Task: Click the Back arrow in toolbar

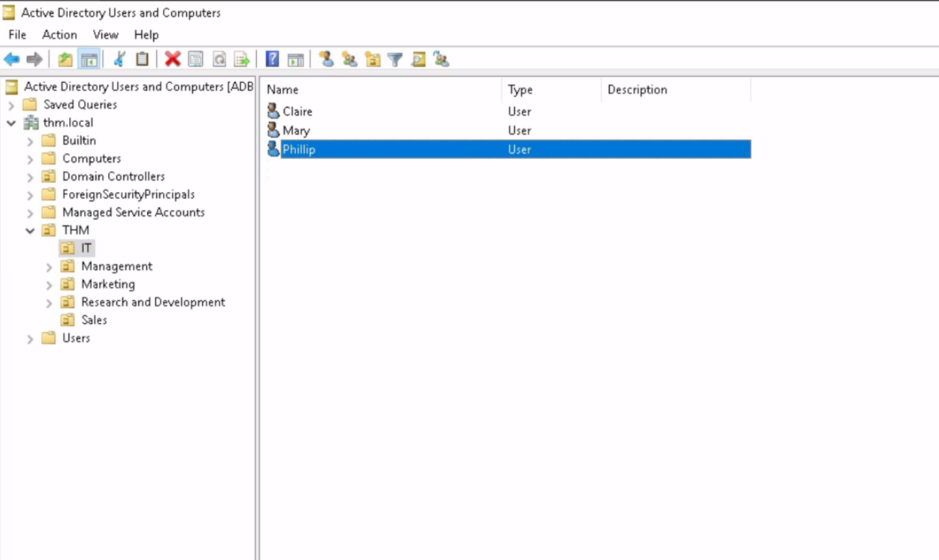Action: [12, 60]
